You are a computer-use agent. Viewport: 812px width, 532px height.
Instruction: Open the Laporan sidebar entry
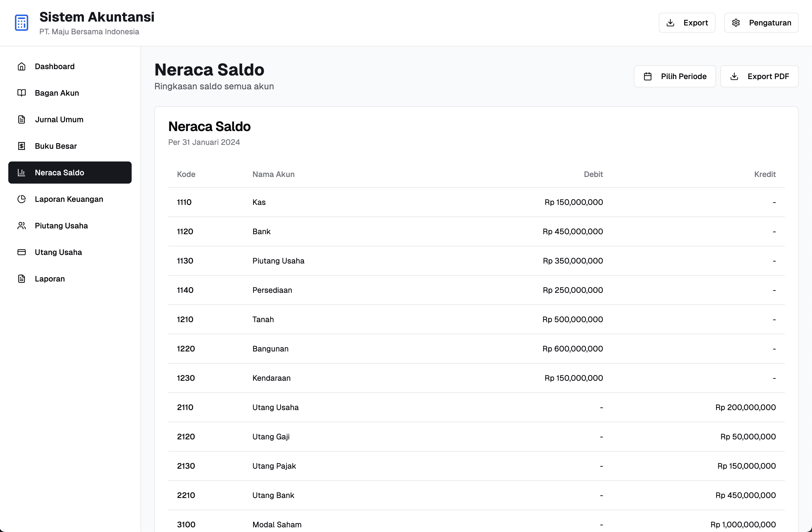70,279
